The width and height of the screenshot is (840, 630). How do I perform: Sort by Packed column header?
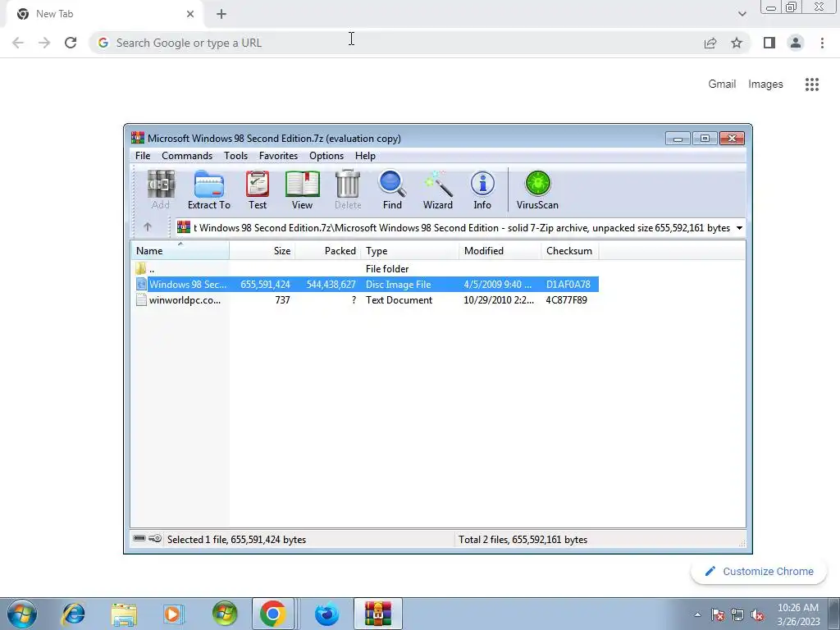(x=328, y=250)
